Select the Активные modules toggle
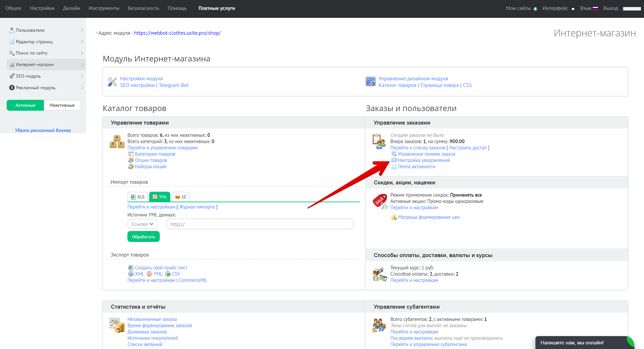644x349 pixels. click(25, 105)
